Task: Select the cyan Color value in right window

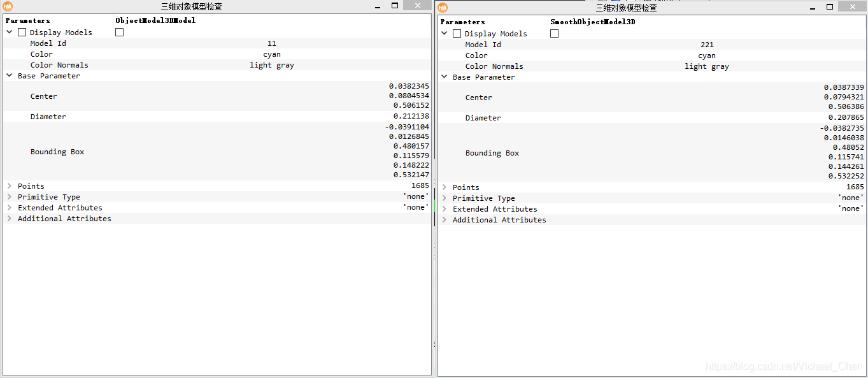Action: (x=707, y=55)
